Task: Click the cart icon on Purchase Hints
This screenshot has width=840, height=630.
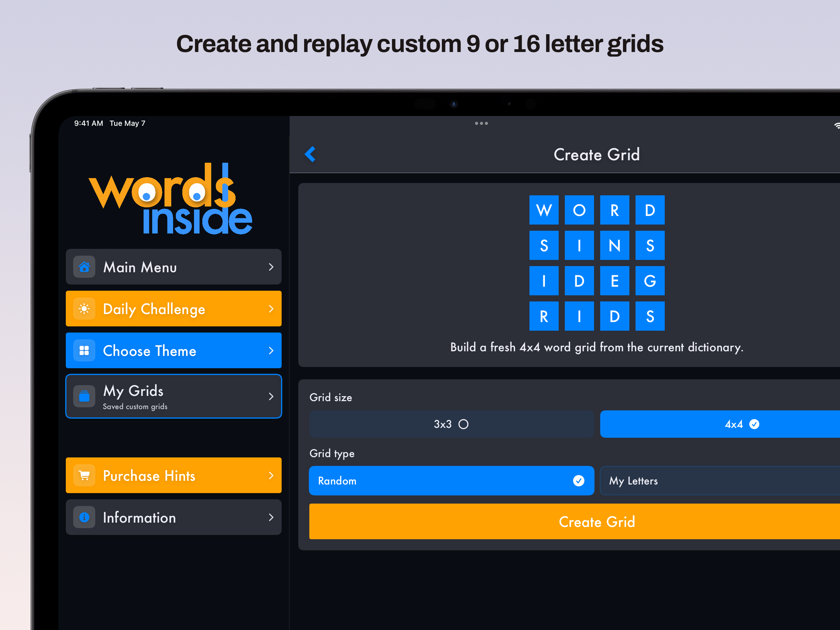Action: 84,475
